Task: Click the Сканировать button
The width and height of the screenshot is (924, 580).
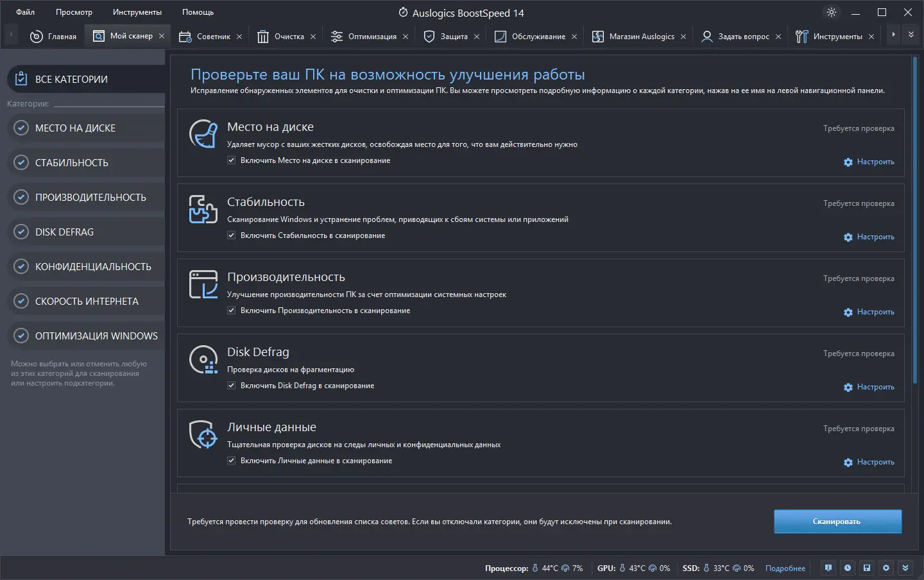Action: pos(837,521)
